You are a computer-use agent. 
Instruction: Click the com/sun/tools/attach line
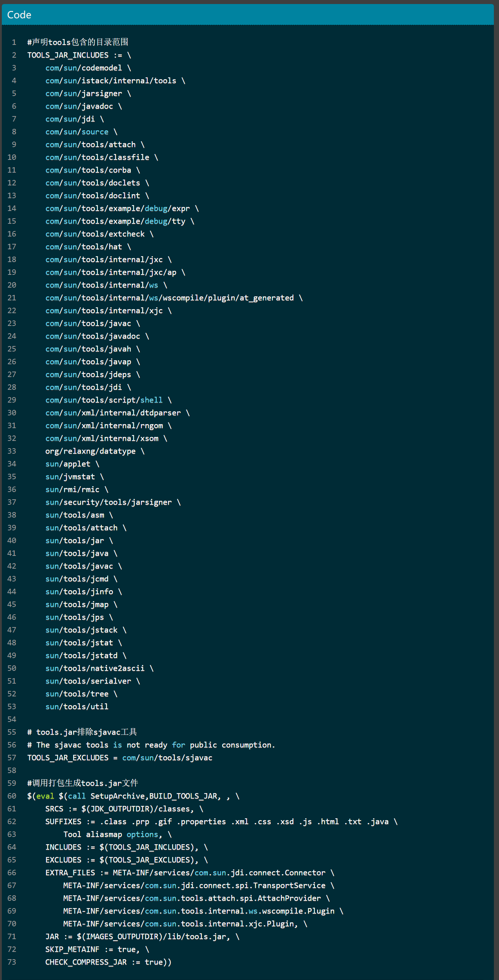click(x=95, y=145)
